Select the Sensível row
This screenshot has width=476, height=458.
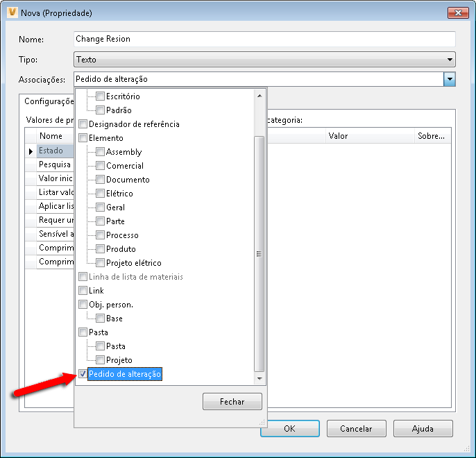pos(55,234)
